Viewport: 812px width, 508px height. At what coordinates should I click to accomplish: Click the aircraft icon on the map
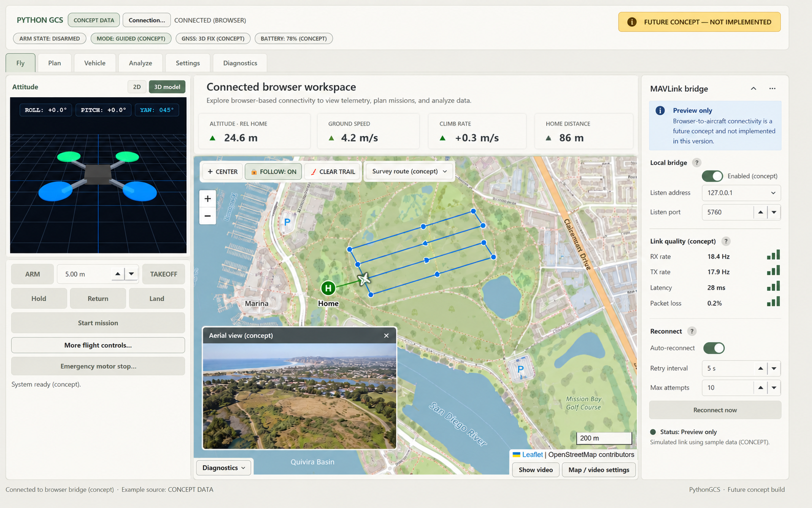[364, 279]
